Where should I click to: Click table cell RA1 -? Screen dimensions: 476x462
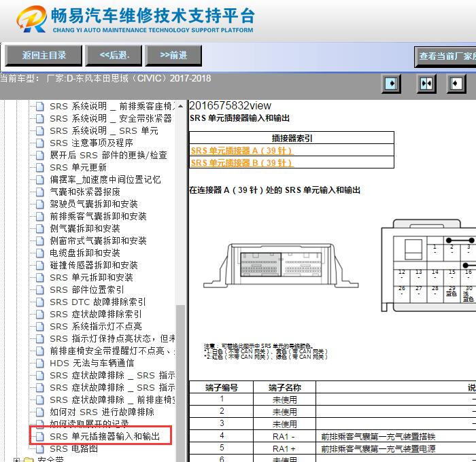pos(284,436)
